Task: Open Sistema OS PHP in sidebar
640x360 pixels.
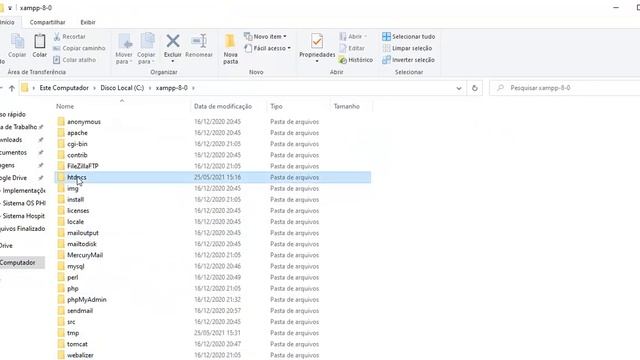Action: [23, 203]
